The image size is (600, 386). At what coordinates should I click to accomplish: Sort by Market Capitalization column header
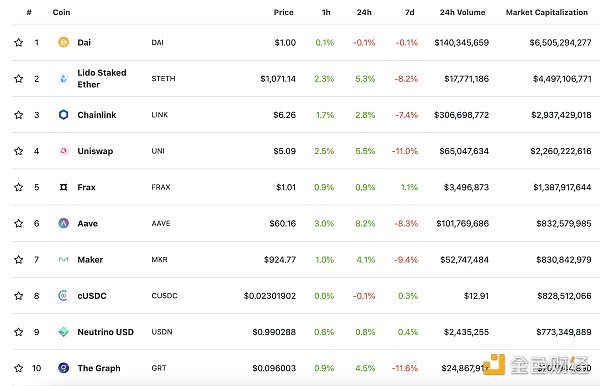[547, 12]
